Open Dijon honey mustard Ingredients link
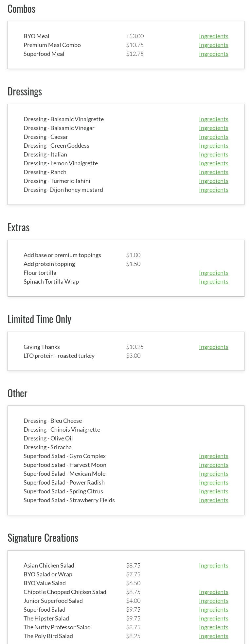252x644 pixels. 213,190
